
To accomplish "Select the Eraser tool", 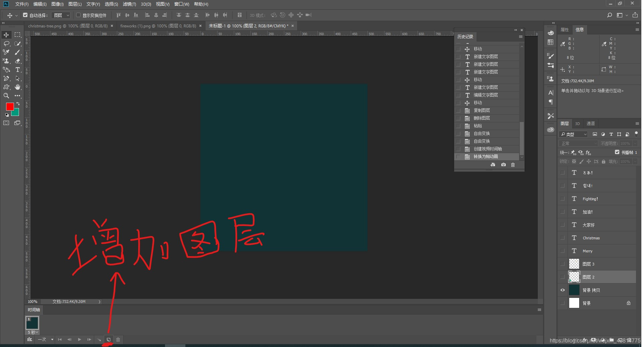I will [x=17, y=61].
